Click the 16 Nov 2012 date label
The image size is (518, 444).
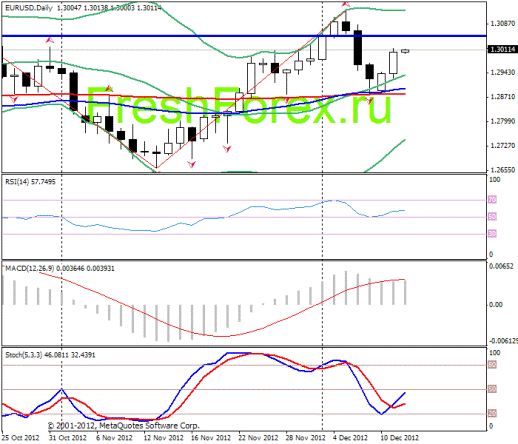pos(211,438)
